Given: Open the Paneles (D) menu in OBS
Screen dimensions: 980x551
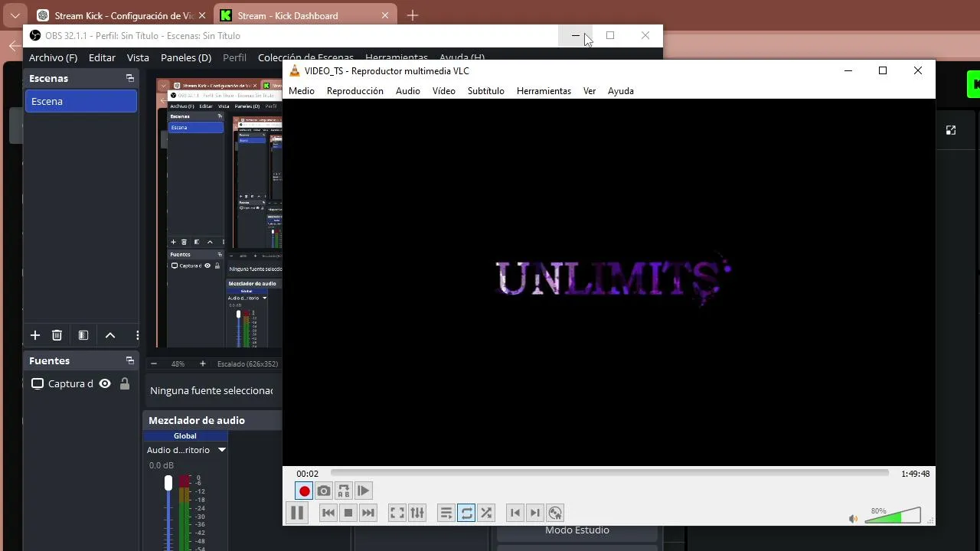Looking at the screenshot, I should 186,57.
